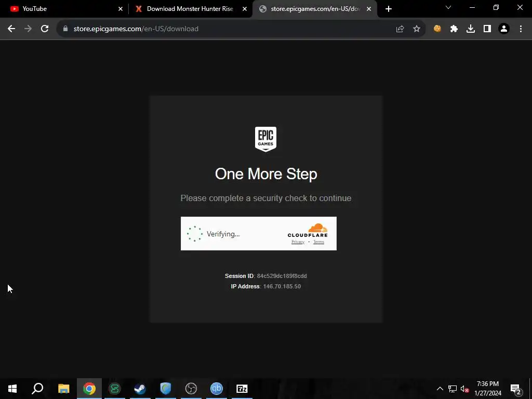Open the green S app on the taskbar
Viewport: 532px width, 399px height.
(x=115, y=389)
